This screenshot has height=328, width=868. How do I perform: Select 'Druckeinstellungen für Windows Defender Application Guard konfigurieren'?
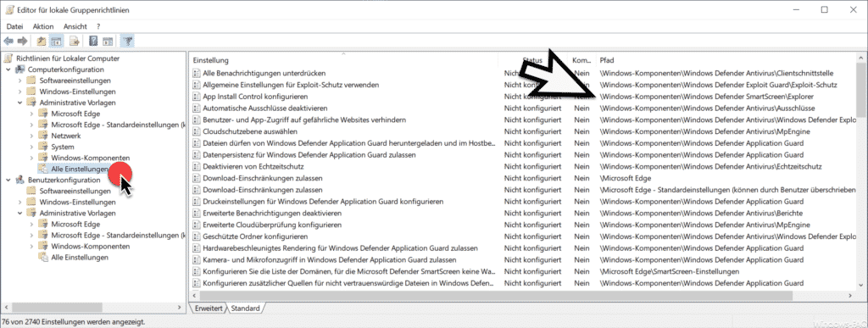[323, 202]
